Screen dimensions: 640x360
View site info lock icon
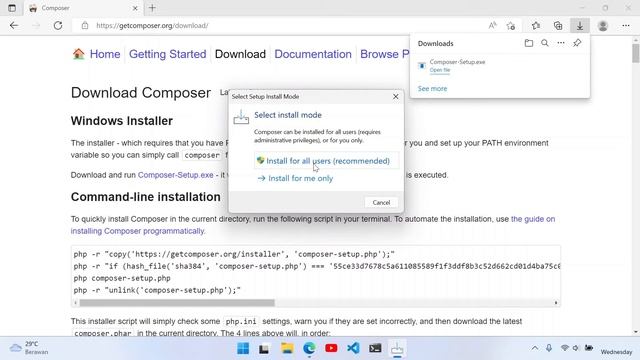84,25
